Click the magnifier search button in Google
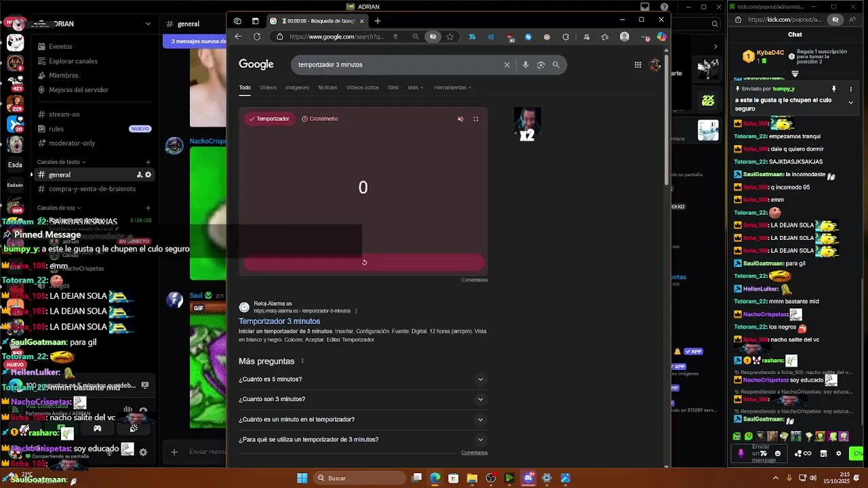The image size is (868, 488). click(556, 64)
